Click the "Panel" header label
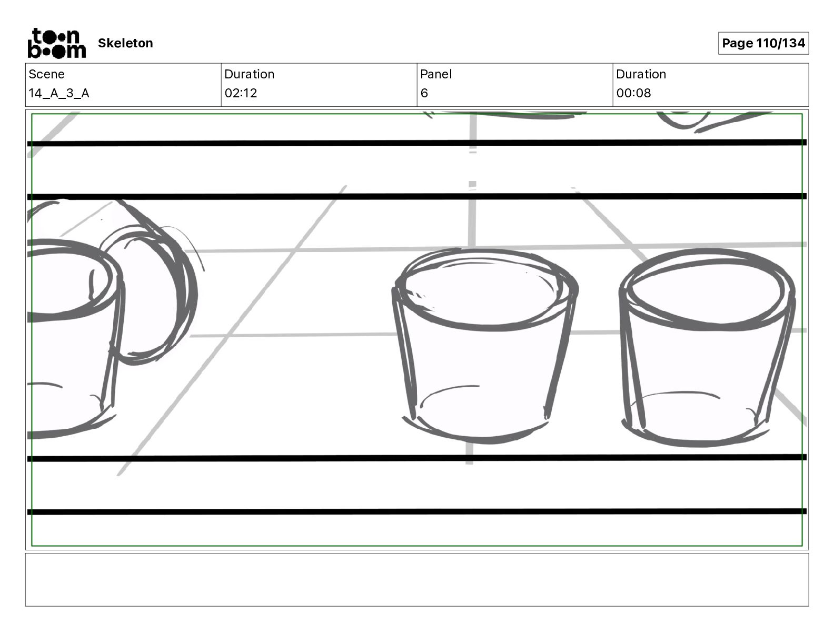 click(436, 74)
